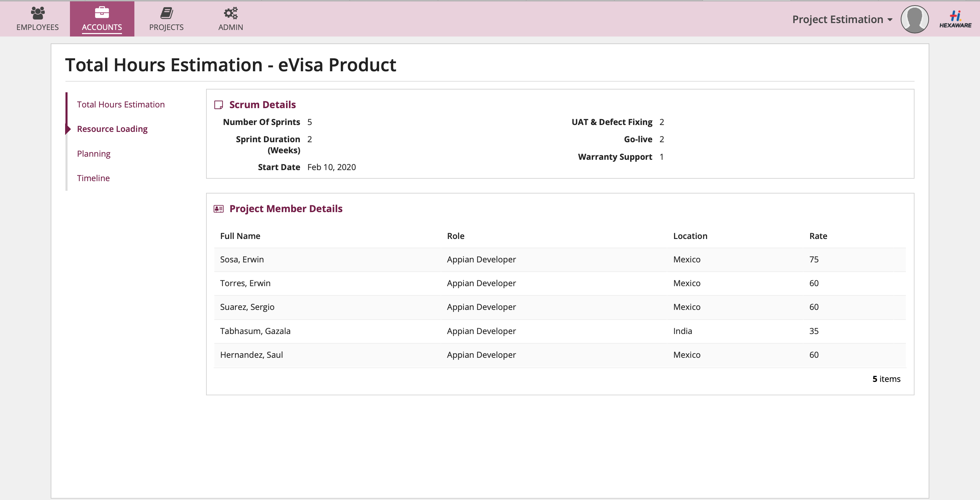Open the user profile avatar
The width and height of the screenshot is (980, 500).
[x=914, y=19]
